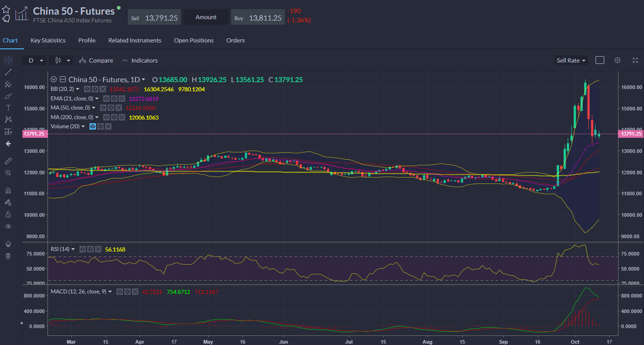Open the object tree layers icon
The width and height of the screenshot is (644, 345).
8,244
